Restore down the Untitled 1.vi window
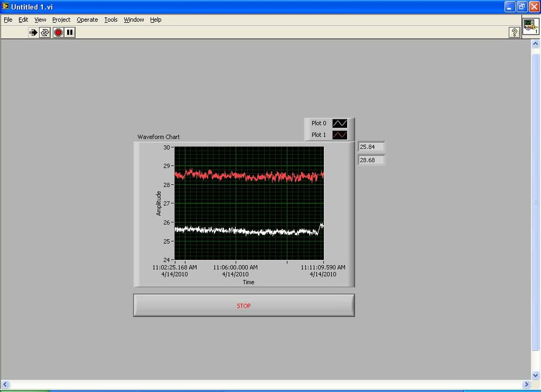The height and width of the screenshot is (392, 541). (522, 6)
